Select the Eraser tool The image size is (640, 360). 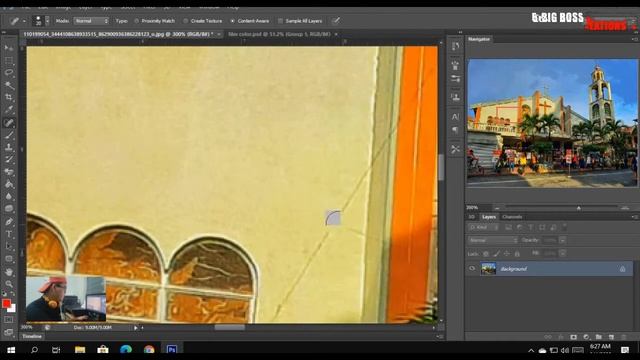(x=9, y=172)
